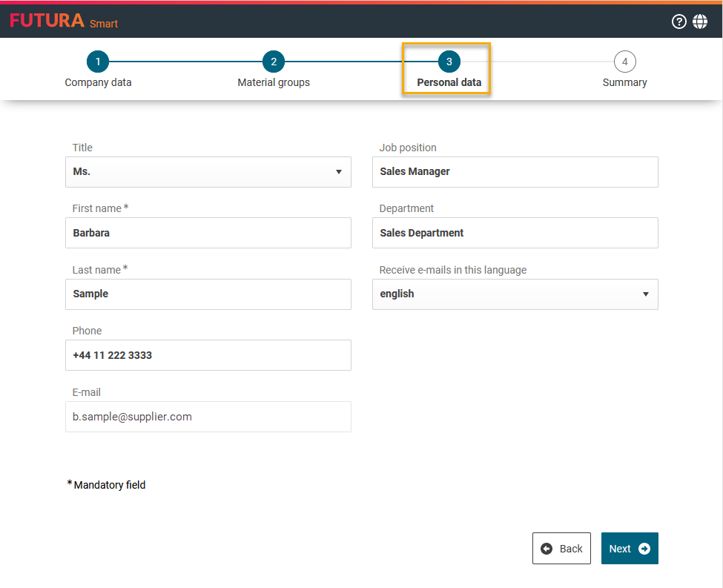This screenshot has width=723, height=588.
Task: Click the Last name input field
Action: [x=208, y=294]
